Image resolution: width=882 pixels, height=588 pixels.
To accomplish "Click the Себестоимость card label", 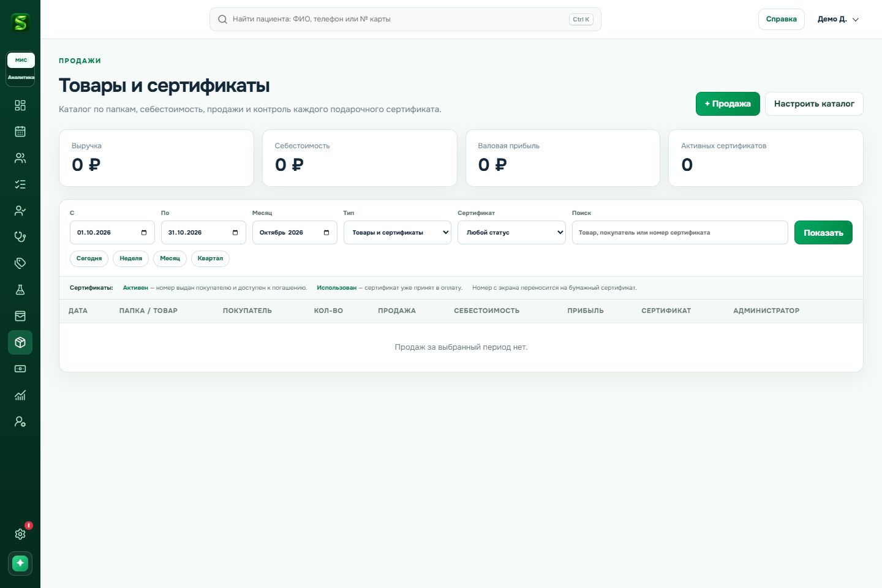I will point(302,146).
